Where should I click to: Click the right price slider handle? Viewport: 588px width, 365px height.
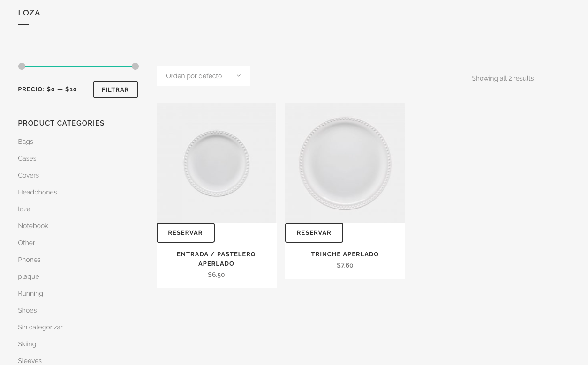point(135,67)
